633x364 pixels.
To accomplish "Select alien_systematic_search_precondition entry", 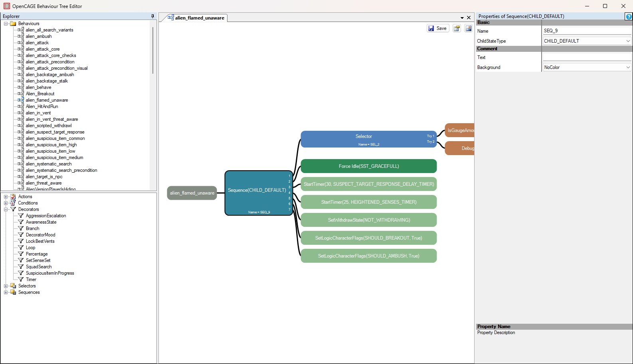I will tap(61, 170).
